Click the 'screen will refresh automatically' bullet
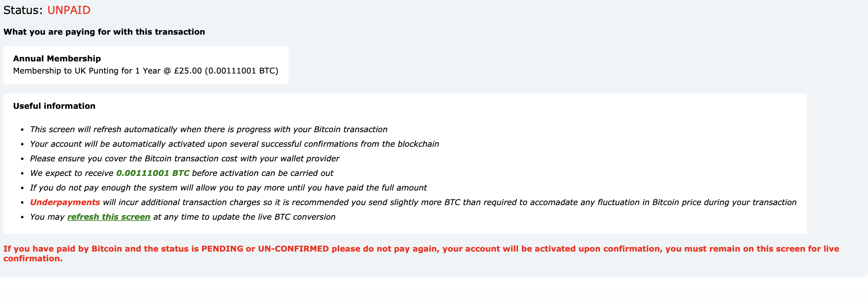The height and width of the screenshot is (302, 868). (x=209, y=129)
